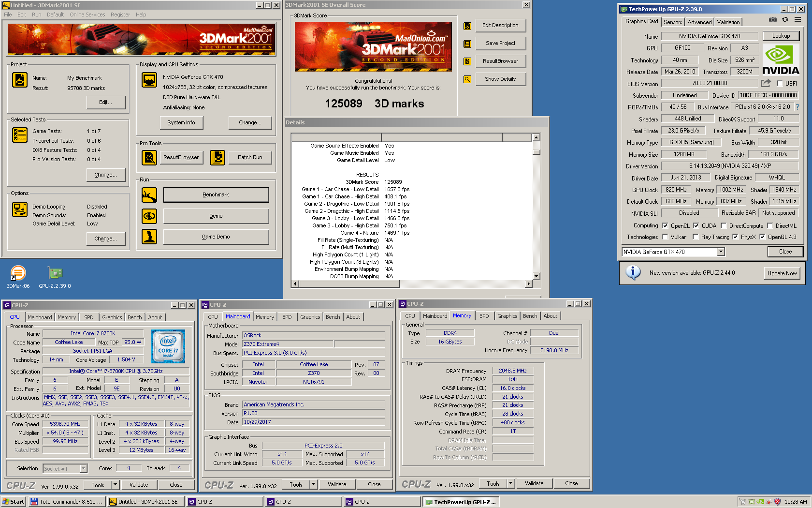Click the Selected Tests checklist icon
The width and height of the screenshot is (812, 508).
pyautogui.click(x=20, y=135)
